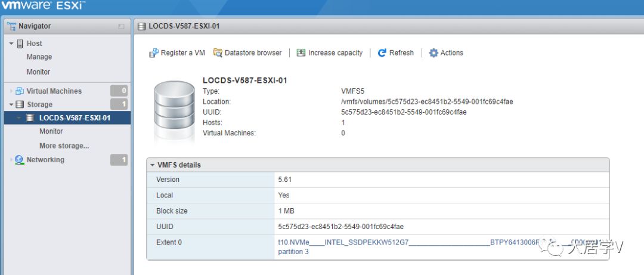Open More storage... entry
644x275 pixels.
pos(64,146)
